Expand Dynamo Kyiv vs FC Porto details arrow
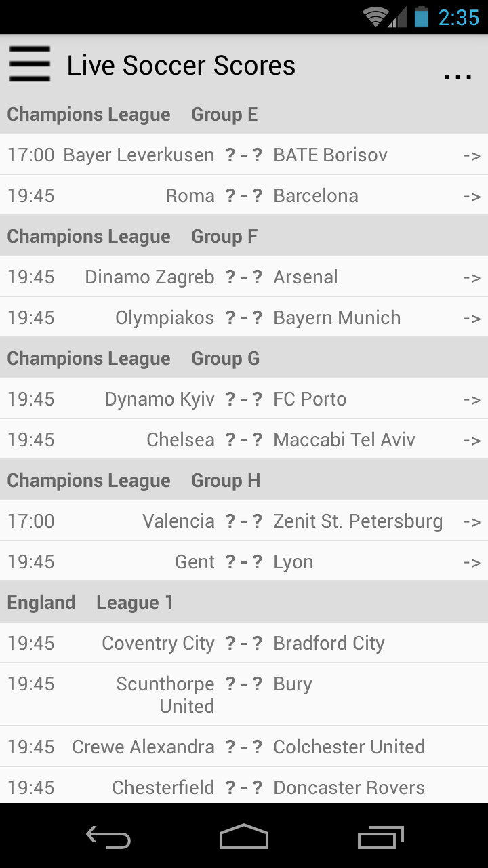The image size is (488, 868). point(471,400)
